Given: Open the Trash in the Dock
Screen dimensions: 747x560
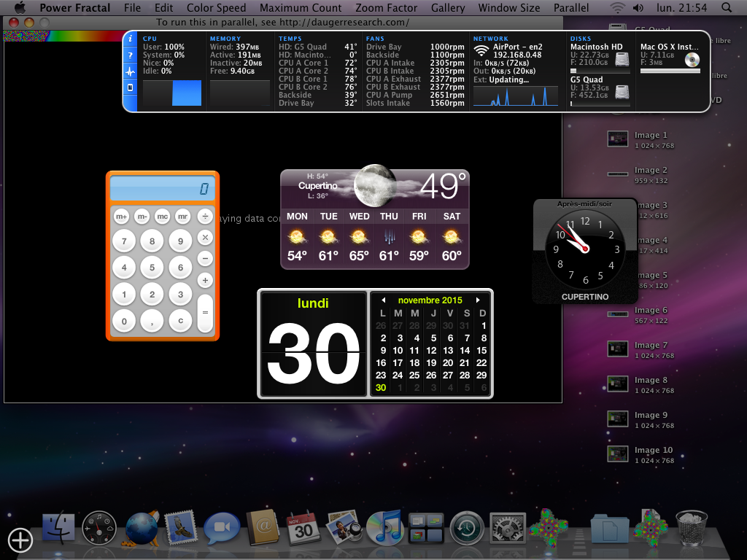Looking at the screenshot, I should click(692, 528).
